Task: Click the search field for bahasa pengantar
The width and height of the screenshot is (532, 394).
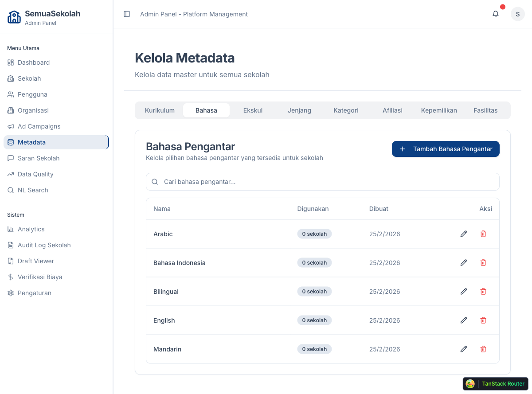Action: (x=322, y=182)
